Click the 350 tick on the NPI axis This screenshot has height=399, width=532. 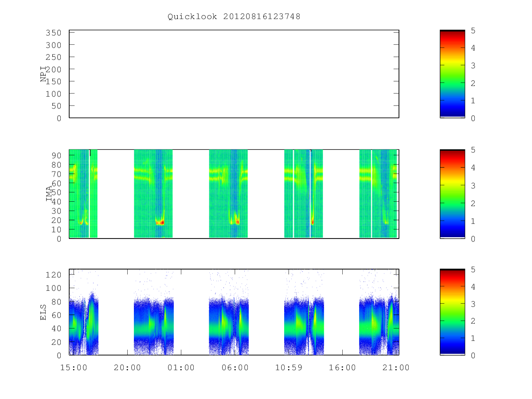(x=53, y=33)
